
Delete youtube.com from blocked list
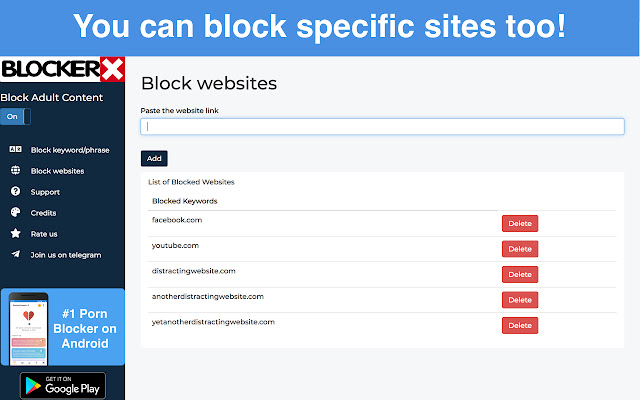(x=519, y=249)
